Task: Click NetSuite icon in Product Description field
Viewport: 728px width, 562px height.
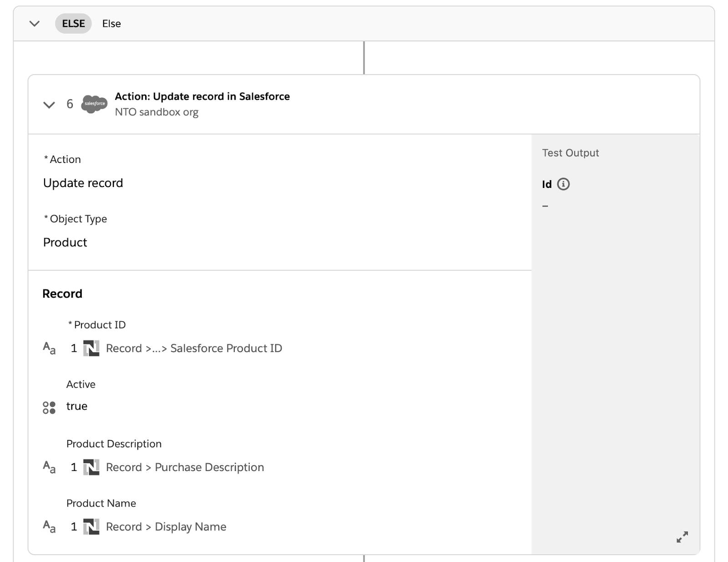Action: pyautogui.click(x=91, y=467)
